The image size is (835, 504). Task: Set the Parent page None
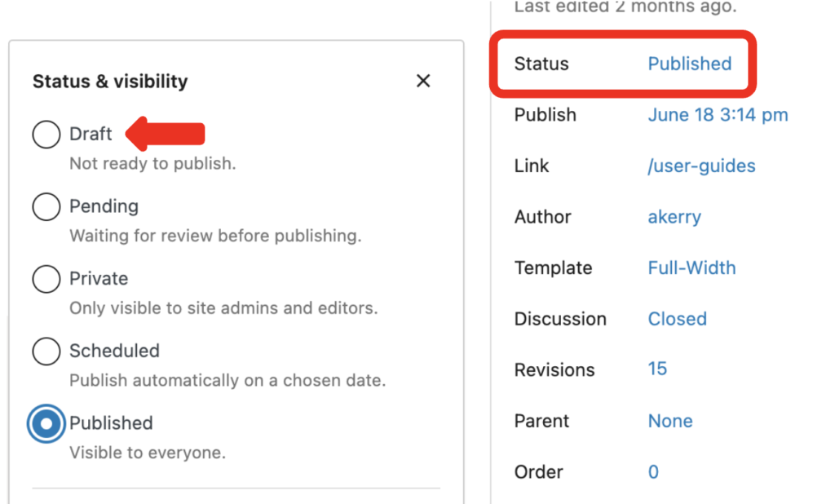(670, 421)
